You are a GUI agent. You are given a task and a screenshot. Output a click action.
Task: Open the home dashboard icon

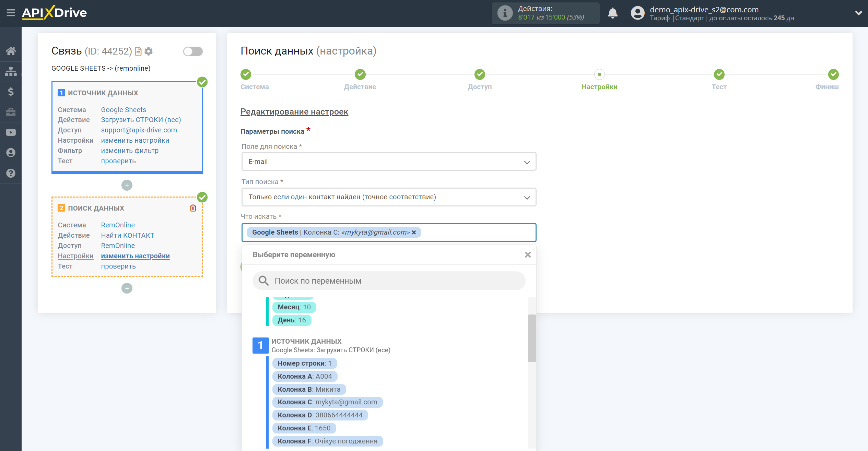pos(11,51)
